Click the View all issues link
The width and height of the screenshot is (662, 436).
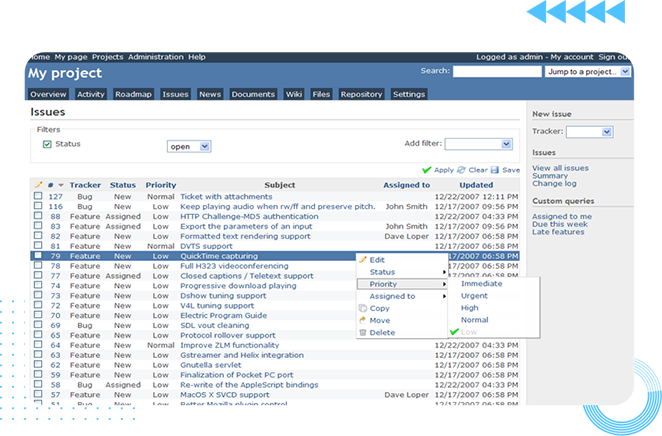tap(560, 168)
